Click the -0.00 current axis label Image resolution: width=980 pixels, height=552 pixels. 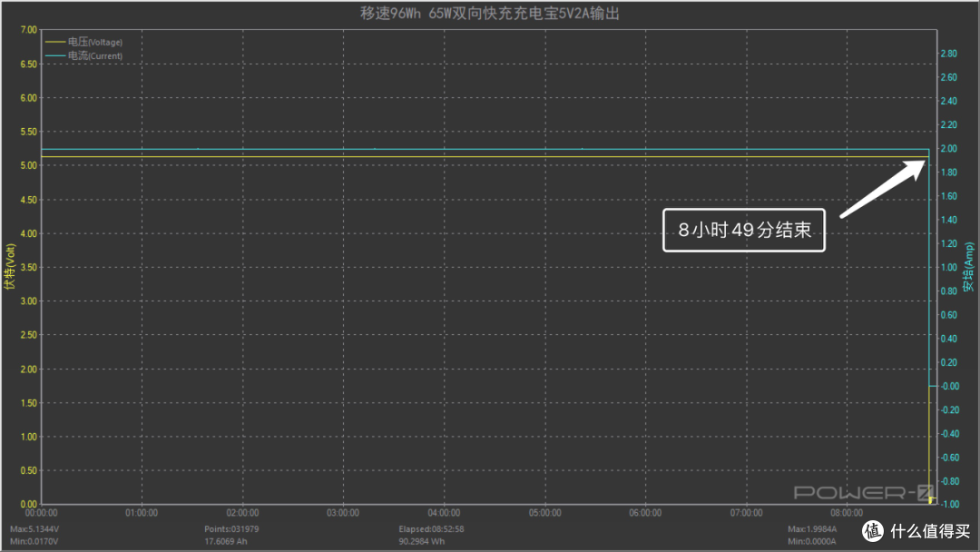click(950, 387)
